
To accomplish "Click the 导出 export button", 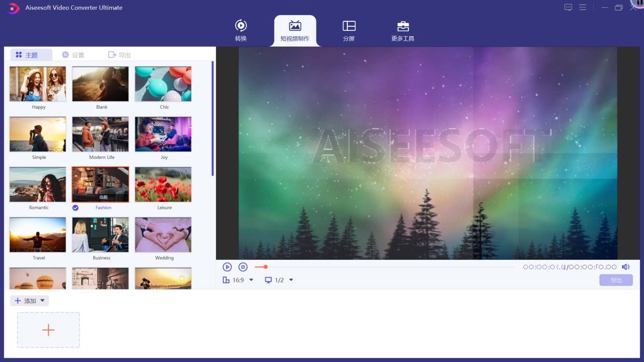I will coord(616,280).
